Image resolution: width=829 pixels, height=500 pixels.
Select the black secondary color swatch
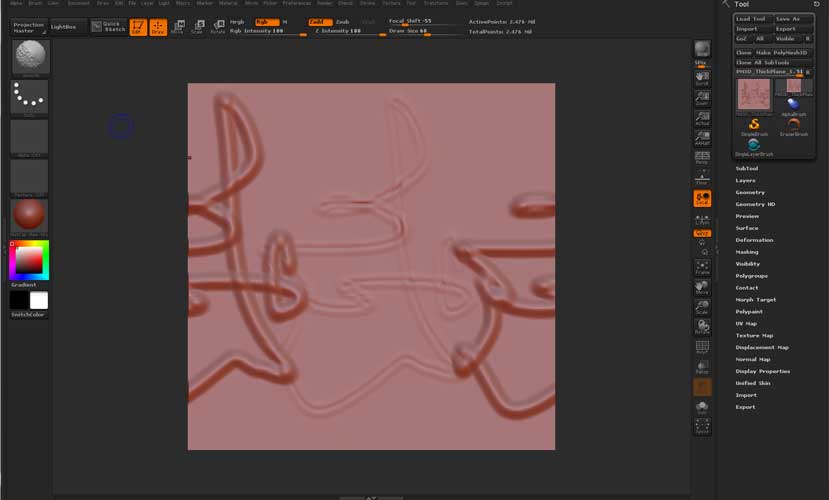point(19,300)
